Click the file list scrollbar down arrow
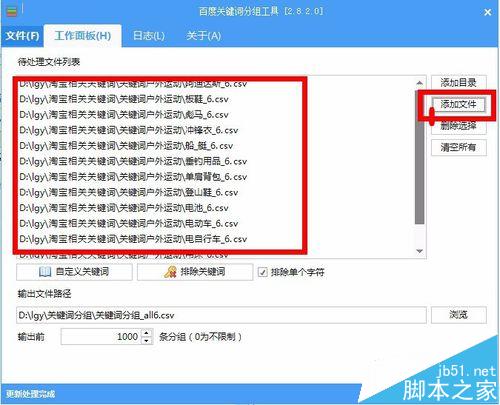The image size is (500, 405). coord(420,251)
